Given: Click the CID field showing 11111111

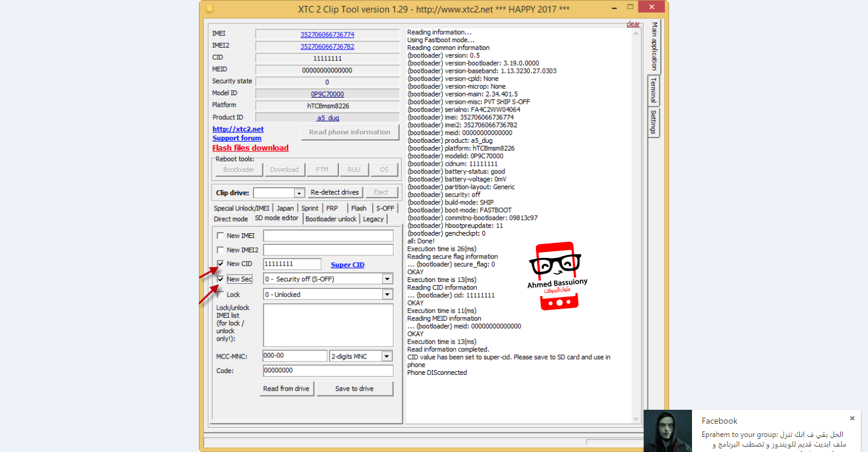Looking at the screenshot, I should (327, 58).
